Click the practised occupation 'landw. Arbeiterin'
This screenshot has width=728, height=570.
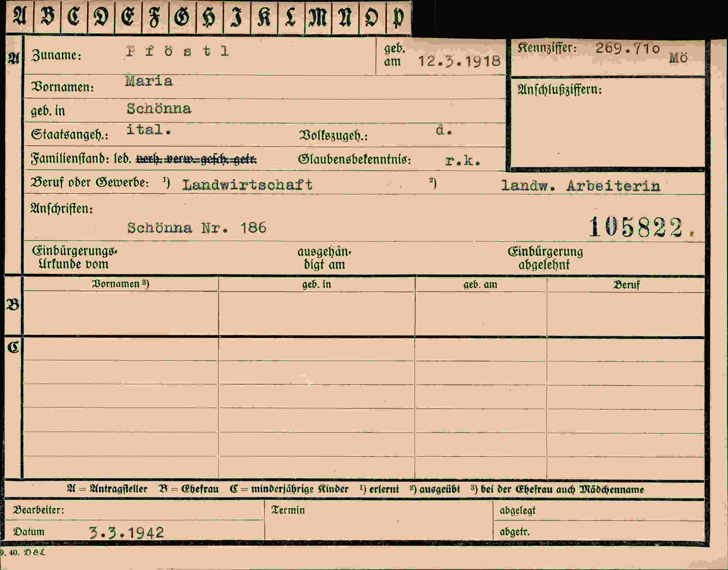[x=581, y=186]
